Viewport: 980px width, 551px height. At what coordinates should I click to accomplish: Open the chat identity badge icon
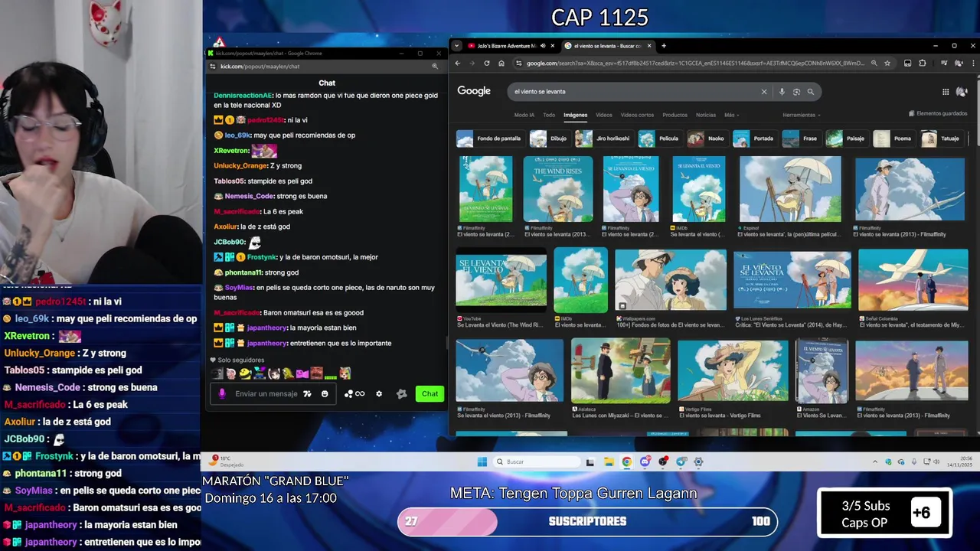pos(402,394)
